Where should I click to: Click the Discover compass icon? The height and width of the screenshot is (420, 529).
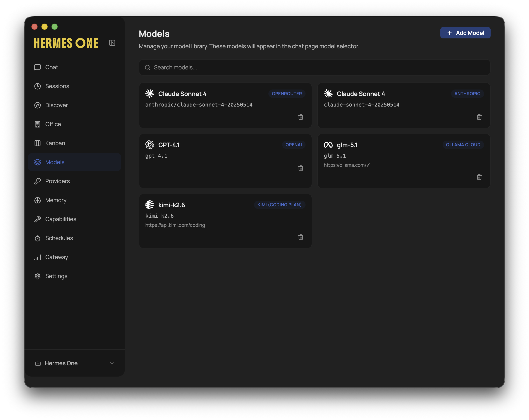point(38,105)
